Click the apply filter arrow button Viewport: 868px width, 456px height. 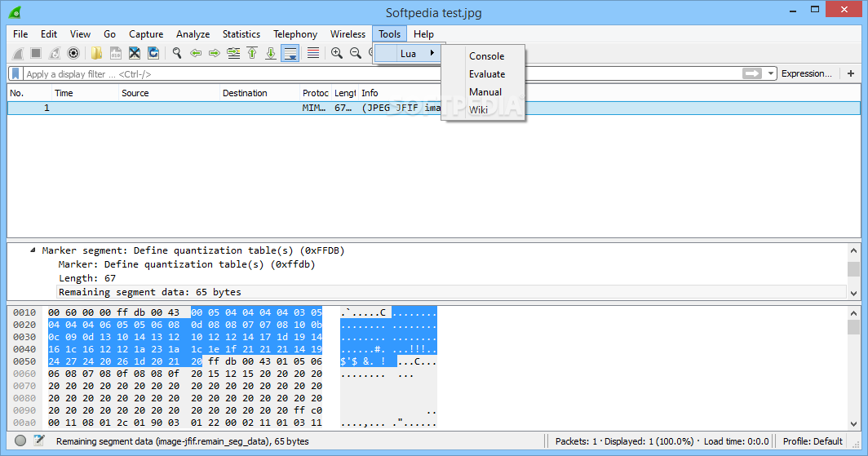[752, 73]
